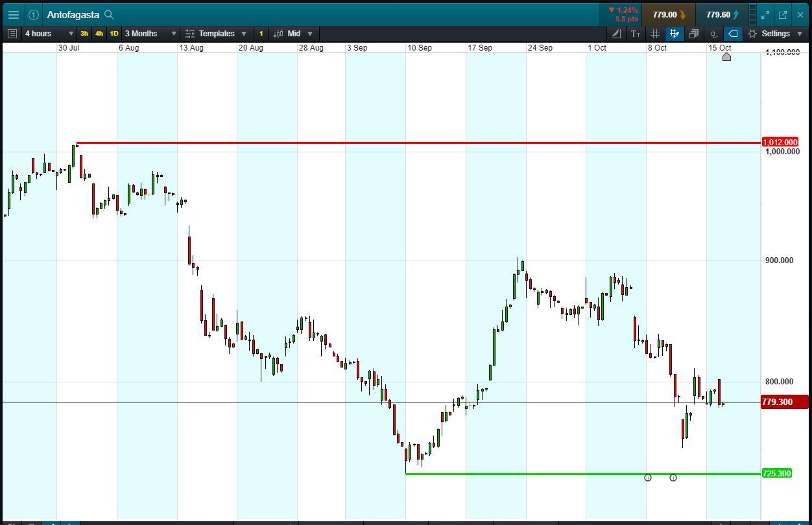Click the 10 Sep date axis label
The width and height of the screenshot is (812, 525).
[x=420, y=48]
